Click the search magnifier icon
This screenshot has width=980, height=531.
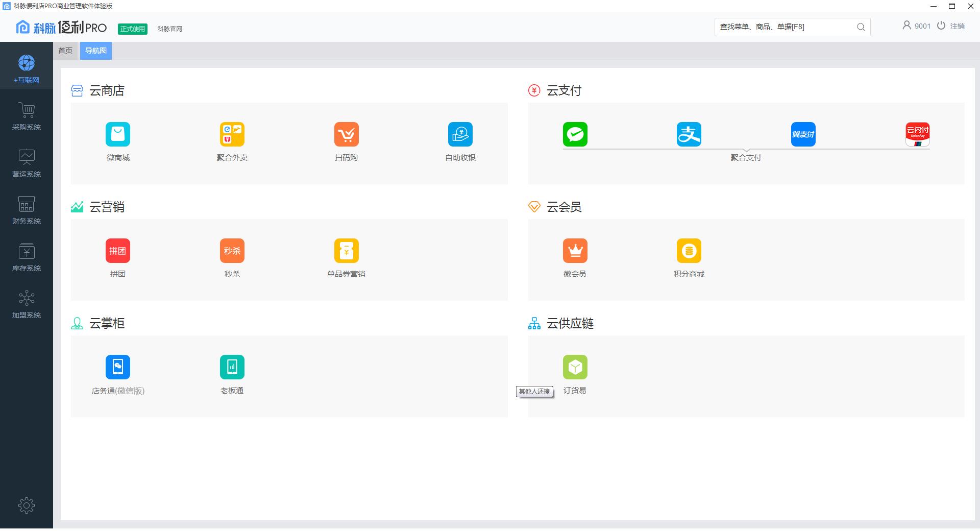coord(861,27)
